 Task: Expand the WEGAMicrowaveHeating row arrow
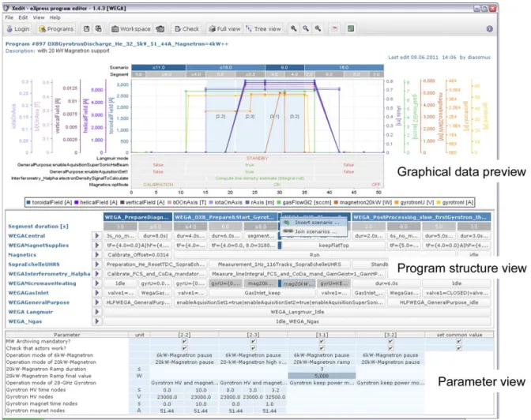(97, 283)
